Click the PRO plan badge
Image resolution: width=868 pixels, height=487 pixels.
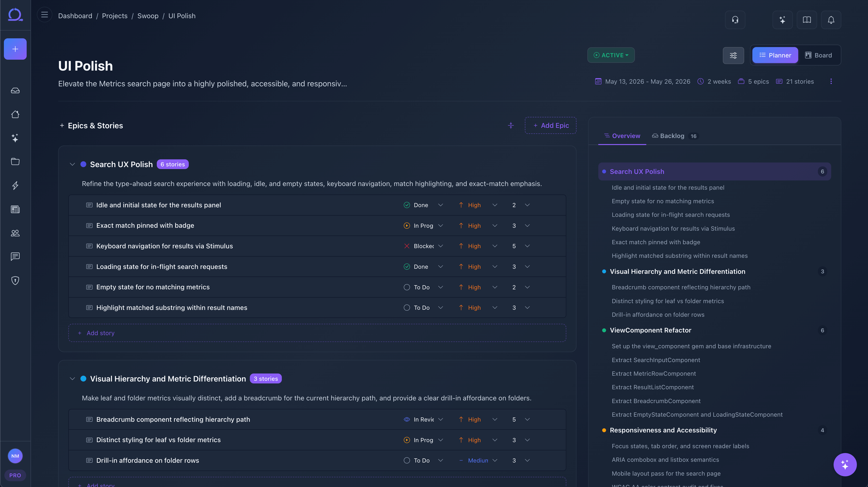(15, 476)
